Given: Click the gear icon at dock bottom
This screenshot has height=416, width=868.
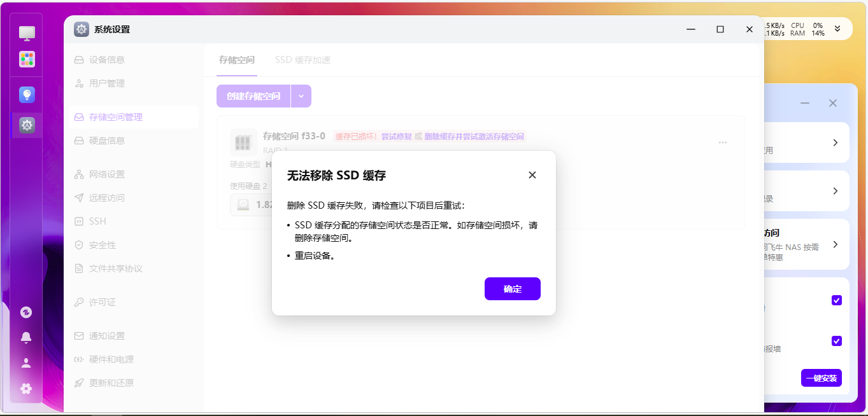Looking at the screenshot, I should coord(26,388).
